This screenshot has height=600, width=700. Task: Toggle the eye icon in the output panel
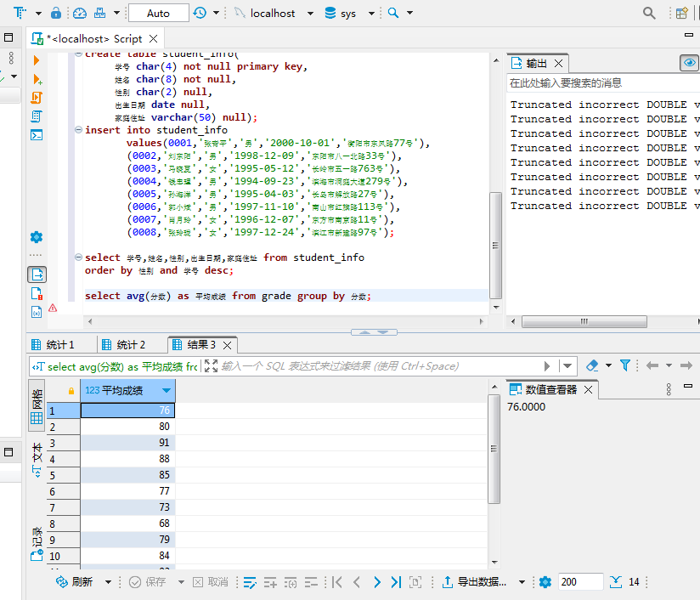pyautogui.click(x=689, y=63)
